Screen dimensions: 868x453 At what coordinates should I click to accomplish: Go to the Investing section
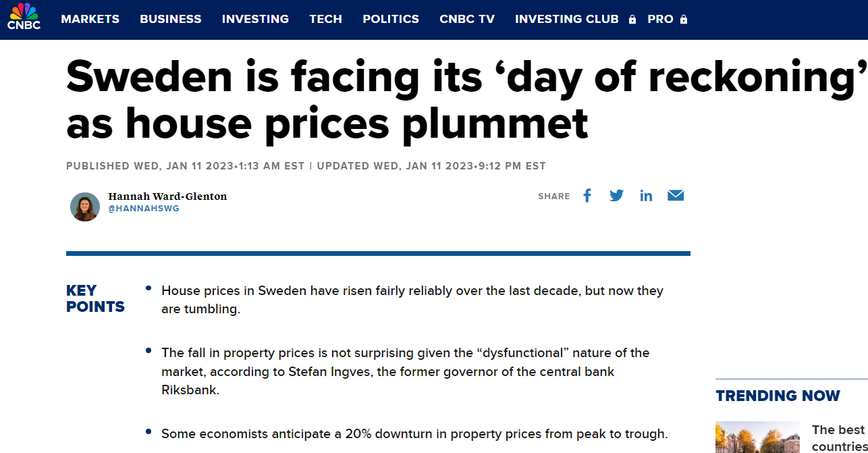255,19
